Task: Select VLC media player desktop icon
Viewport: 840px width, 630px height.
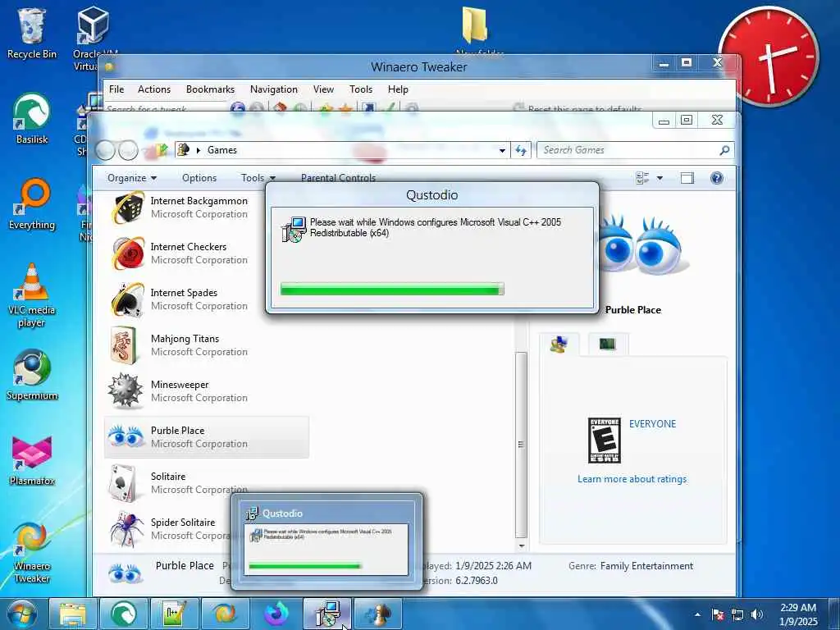Action: (x=32, y=295)
